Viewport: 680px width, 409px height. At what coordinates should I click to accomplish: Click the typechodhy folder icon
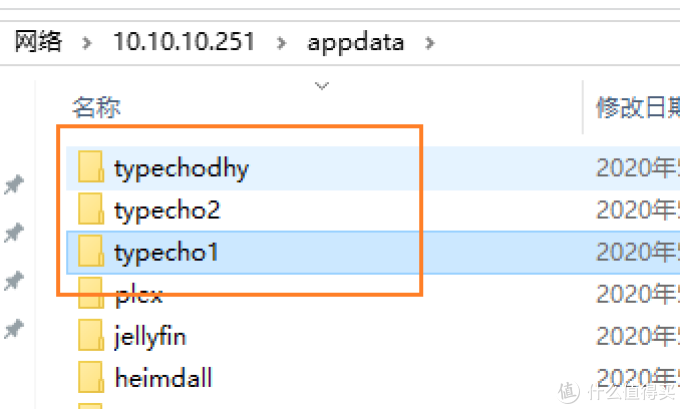(x=91, y=167)
